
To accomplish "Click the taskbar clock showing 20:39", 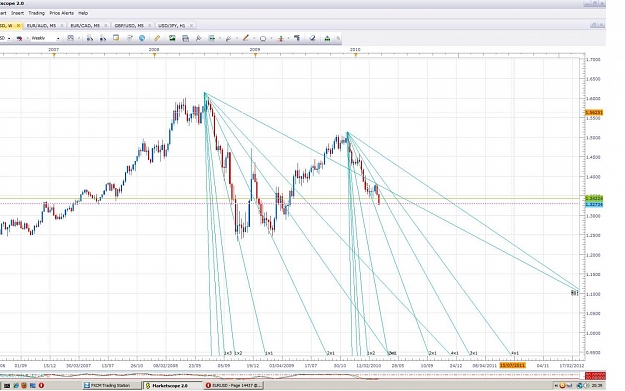I will coord(596,385).
